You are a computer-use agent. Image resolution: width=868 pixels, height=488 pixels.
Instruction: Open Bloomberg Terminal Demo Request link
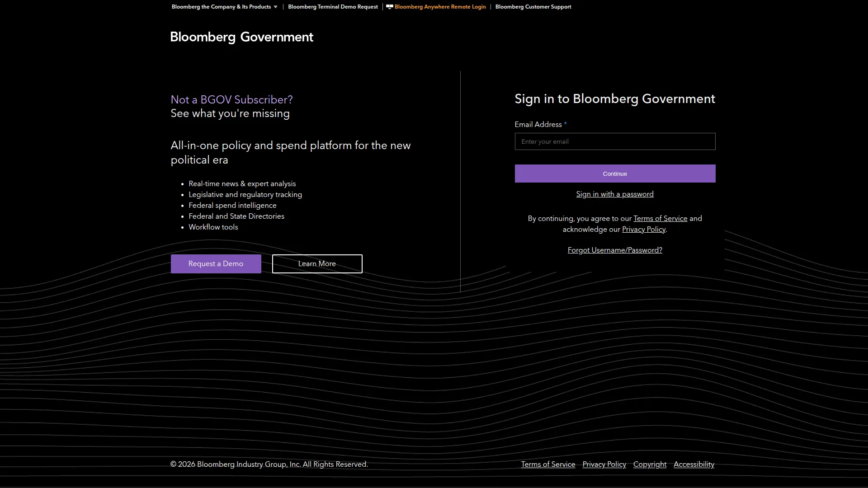pos(333,7)
